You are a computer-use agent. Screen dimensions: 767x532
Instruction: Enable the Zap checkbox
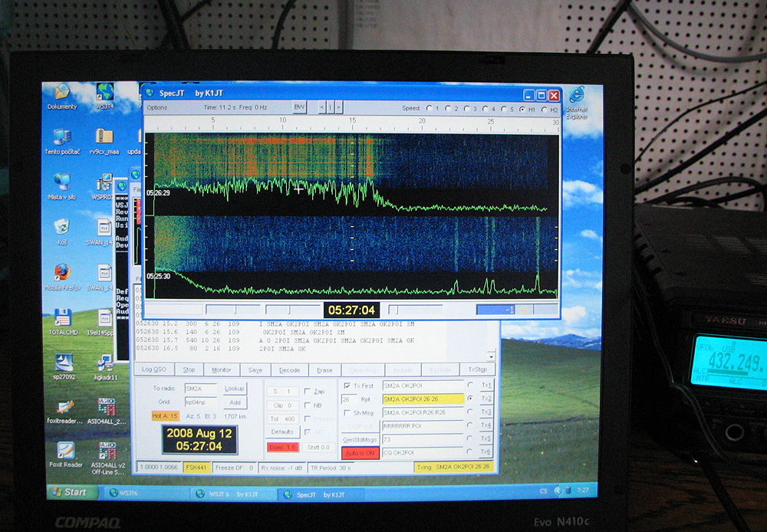[x=308, y=391]
